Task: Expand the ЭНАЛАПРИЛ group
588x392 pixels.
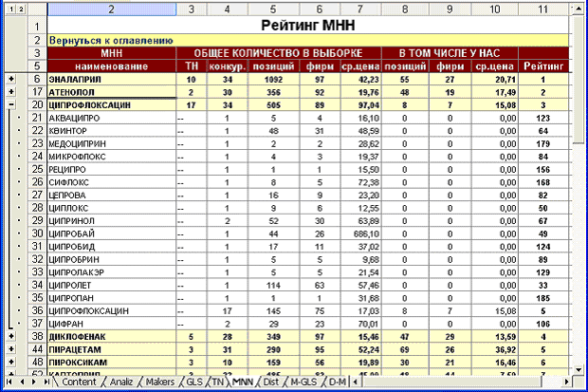Action: point(11,79)
